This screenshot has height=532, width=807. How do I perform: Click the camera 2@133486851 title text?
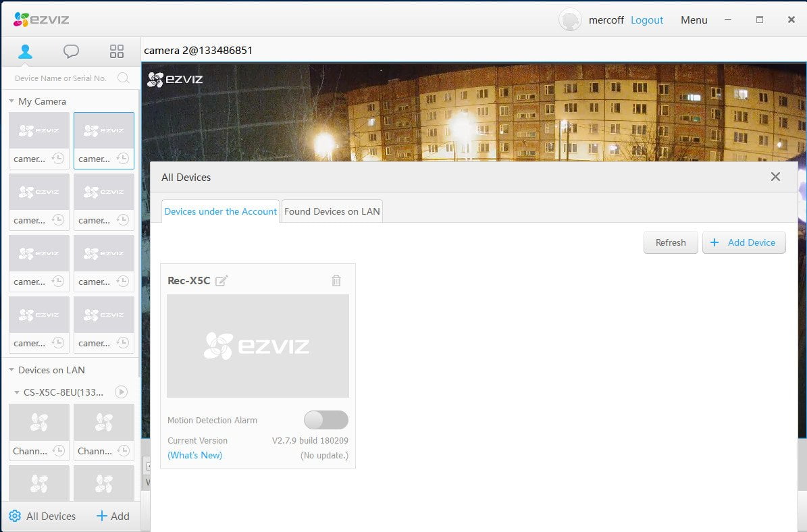click(x=198, y=51)
